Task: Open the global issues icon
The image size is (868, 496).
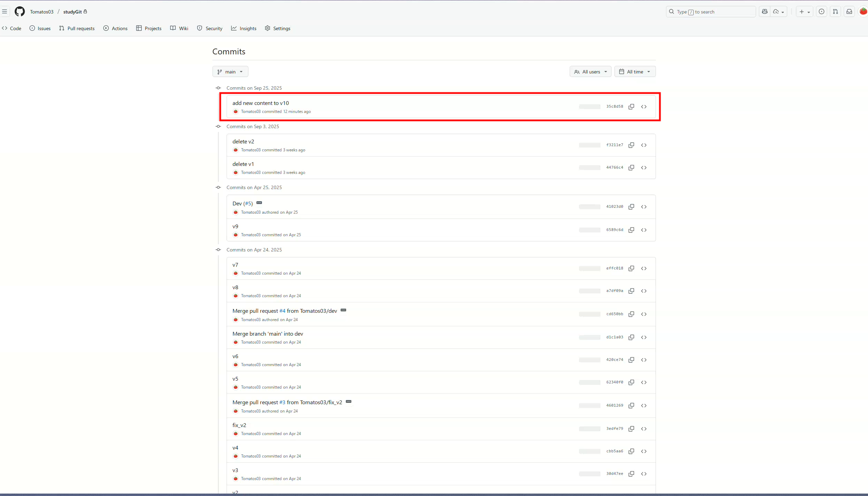Action: (x=822, y=11)
